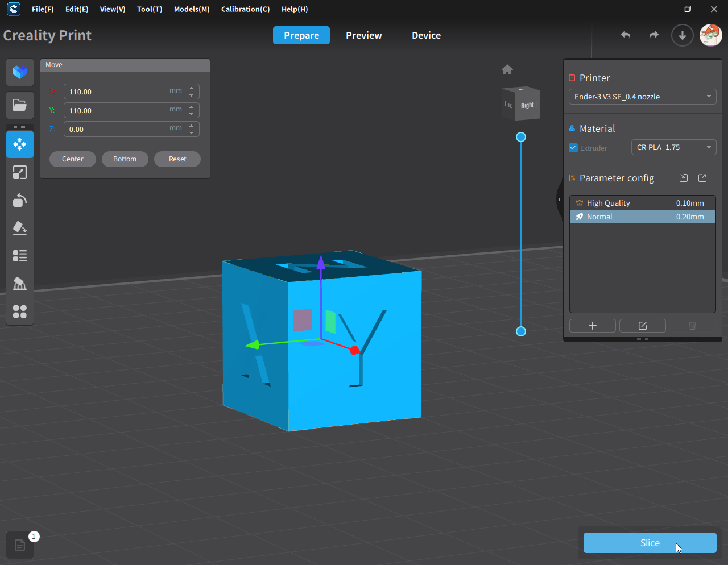The image size is (728, 565).
Task: Open file with the folder icon
Action: 20,105
